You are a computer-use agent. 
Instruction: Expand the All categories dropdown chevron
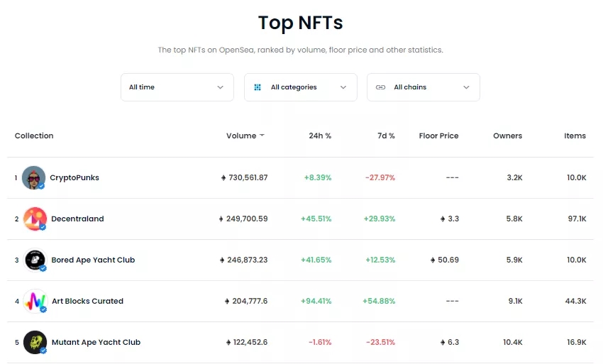pos(343,87)
